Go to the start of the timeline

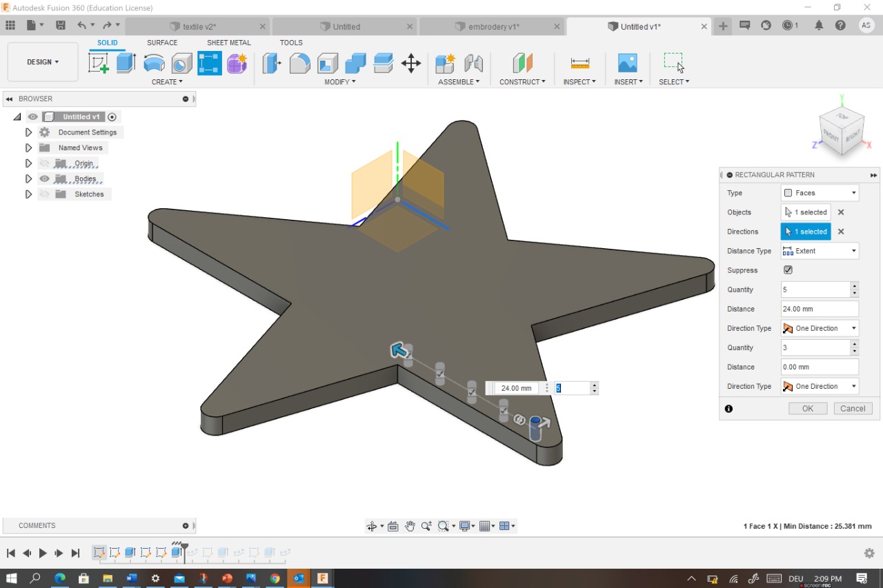point(10,553)
